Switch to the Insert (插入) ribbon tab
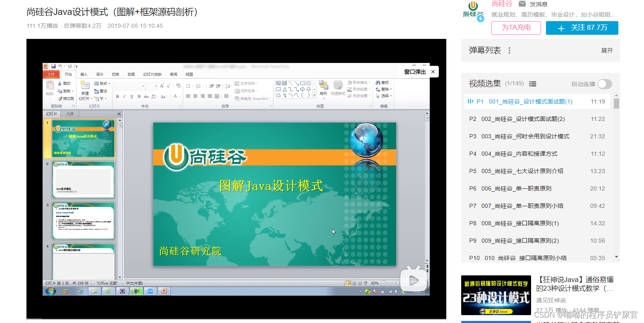644x323 pixels. tap(84, 75)
